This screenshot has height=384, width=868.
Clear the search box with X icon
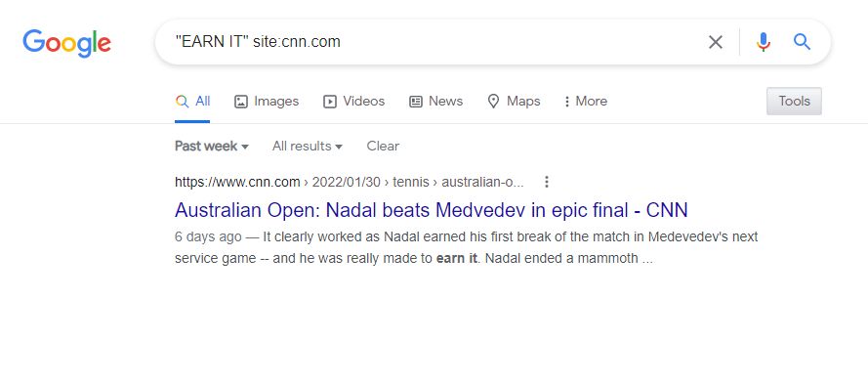tap(716, 42)
